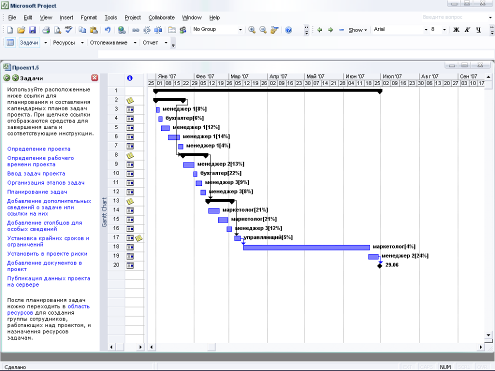
Task: Open the Show outline dropdown
Action: pos(358,30)
